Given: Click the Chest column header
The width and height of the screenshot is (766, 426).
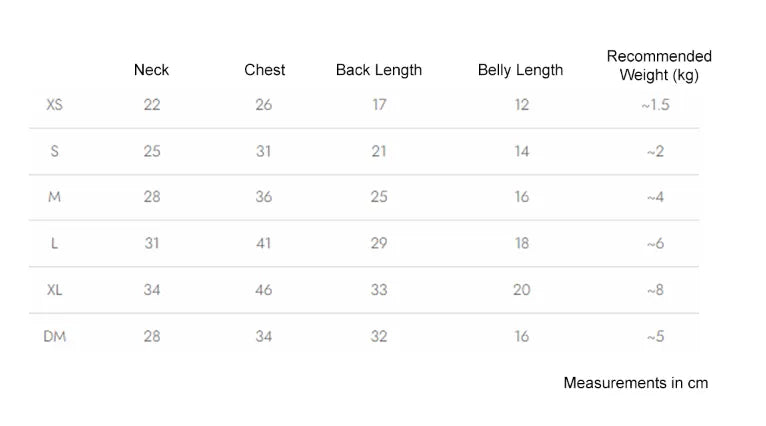Looking at the screenshot, I should pos(264,70).
